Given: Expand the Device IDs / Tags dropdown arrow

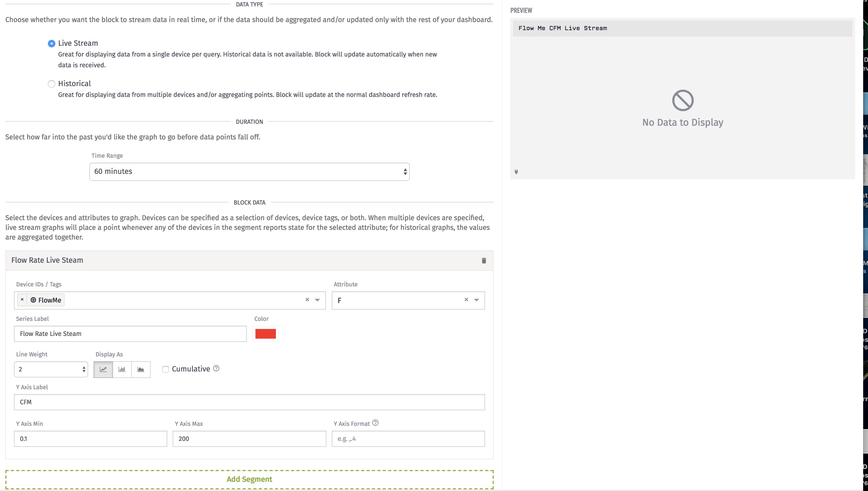Looking at the screenshot, I should (317, 300).
